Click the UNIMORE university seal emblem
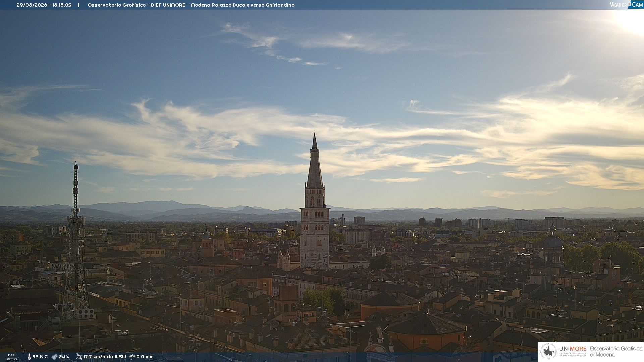The width and height of the screenshot is (644, 362). pyautogui.click(x=549, y=351)
